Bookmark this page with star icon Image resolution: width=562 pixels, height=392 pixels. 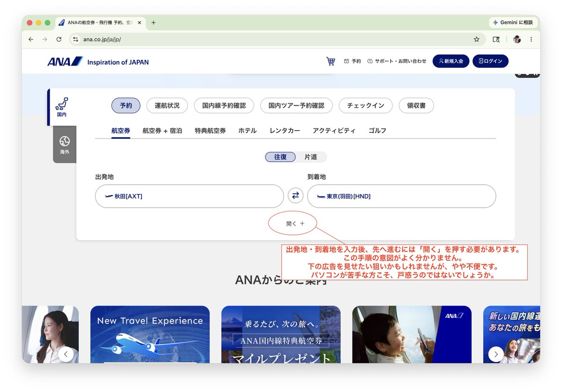point(476,39)
